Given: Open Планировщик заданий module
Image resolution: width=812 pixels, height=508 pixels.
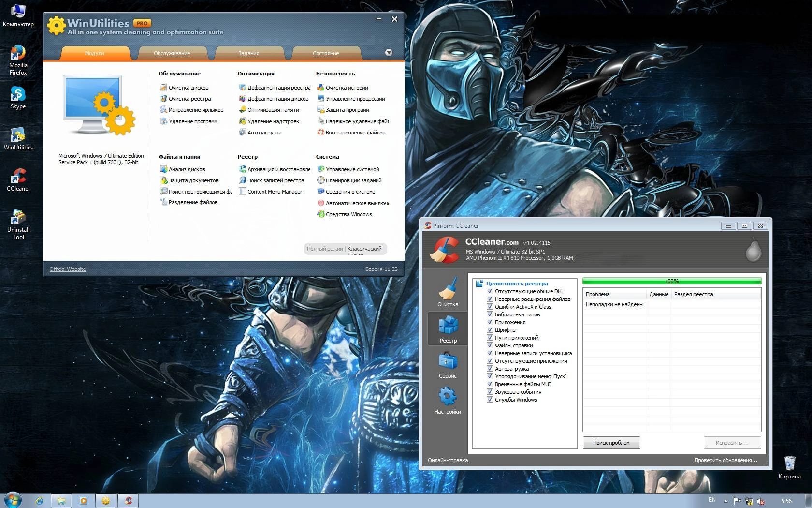Looking at the screenshot, I should coord(349,180).
